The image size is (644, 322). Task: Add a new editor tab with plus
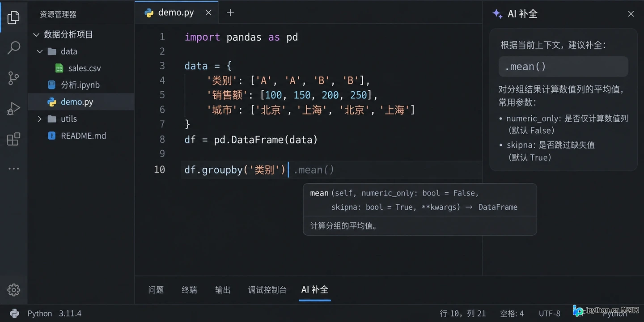click(x=230, y=13)
